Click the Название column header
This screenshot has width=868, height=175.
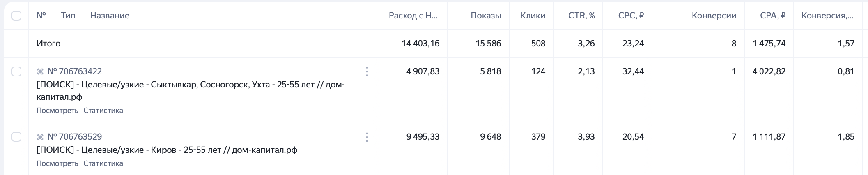110,16
